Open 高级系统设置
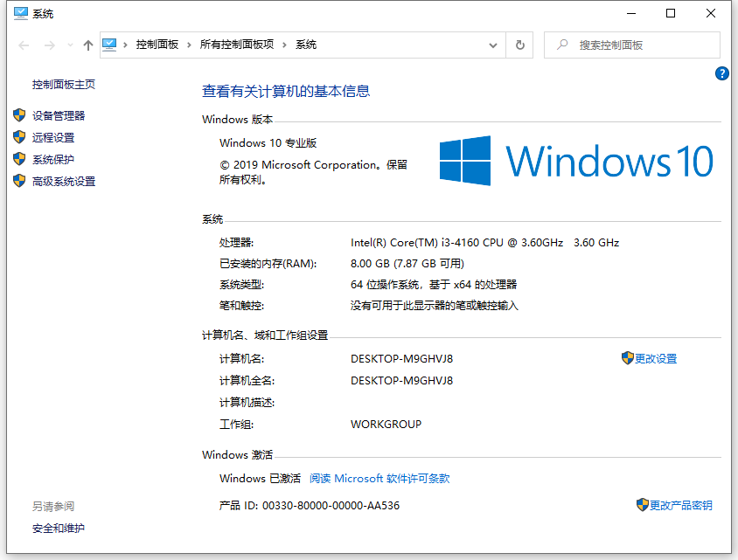This screenshot has width=738, height=560. click(x=64, y=182)
